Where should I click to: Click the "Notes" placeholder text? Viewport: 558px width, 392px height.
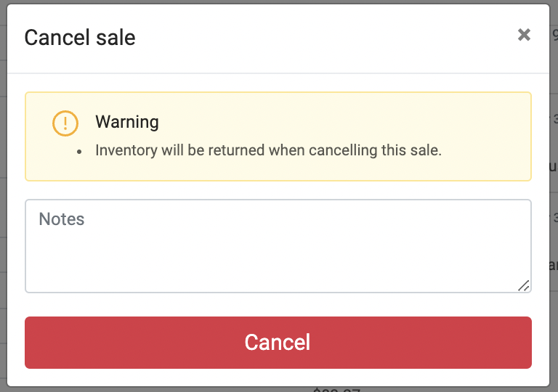click(x=62, y=219)
